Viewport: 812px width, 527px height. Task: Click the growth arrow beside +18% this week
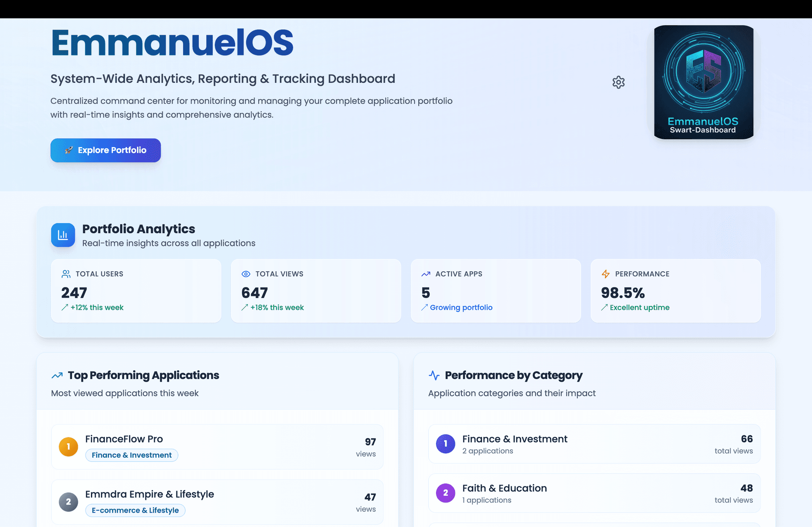point(245,308)
